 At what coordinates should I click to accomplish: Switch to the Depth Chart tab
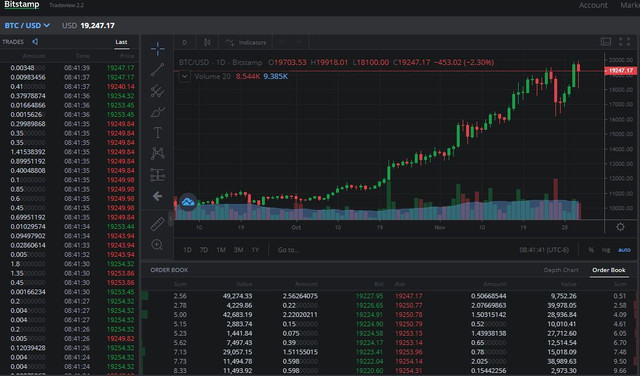click(x=561, y=270)
